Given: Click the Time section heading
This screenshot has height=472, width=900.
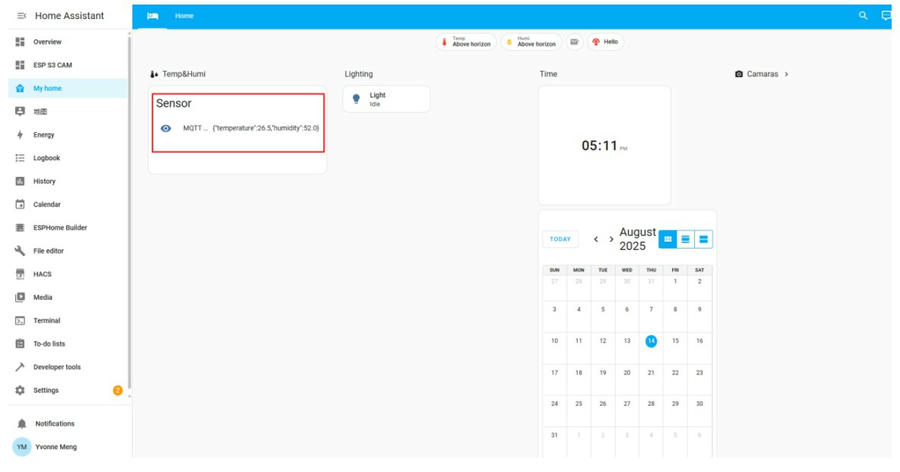Looking at the screenshot, I should pos(548,74).
